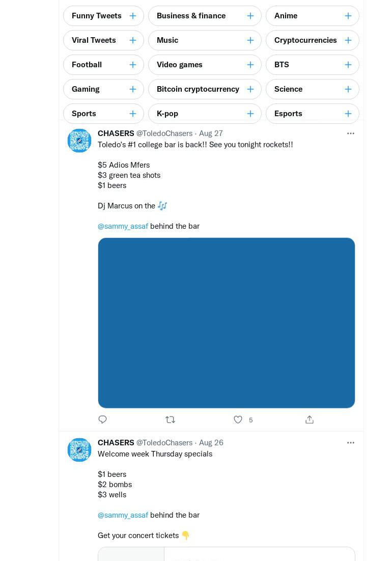The width and height of the screenshot is (392, 561).
Task: Open CHASERS avatar on Aug 27 tweet
Action: (79, 141)
